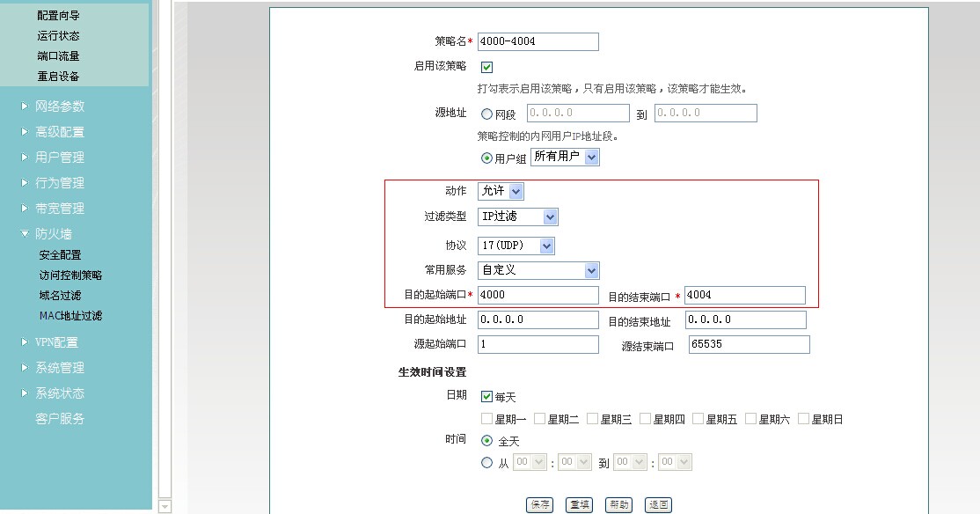
Task: Click the 返回 button
Action: pyautogui.click(x=658, y=504)
